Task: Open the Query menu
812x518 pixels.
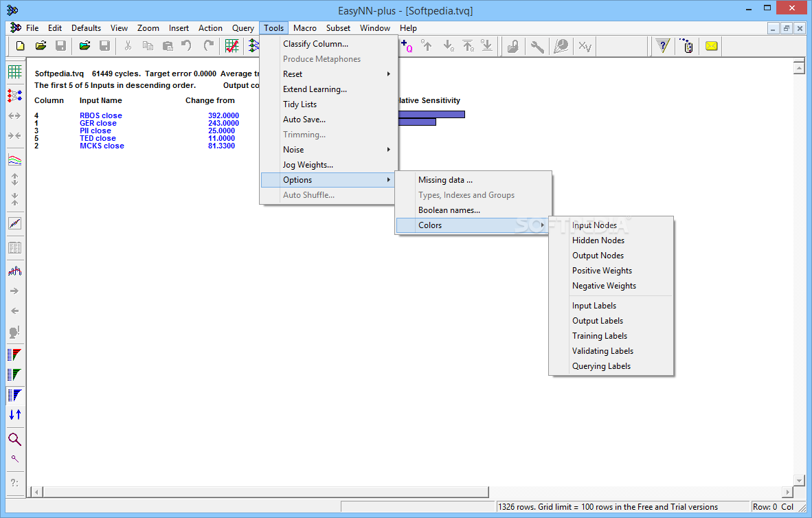Action: point(243,28)
